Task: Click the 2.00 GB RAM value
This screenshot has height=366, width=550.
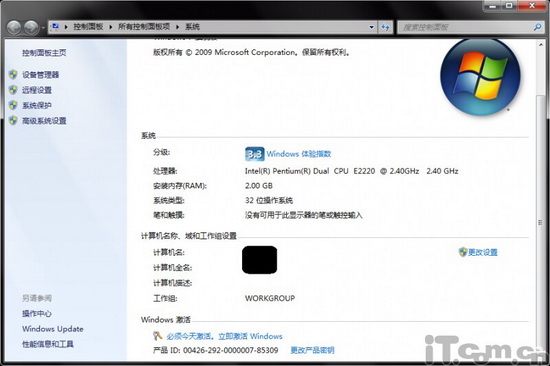Action: 259,186
